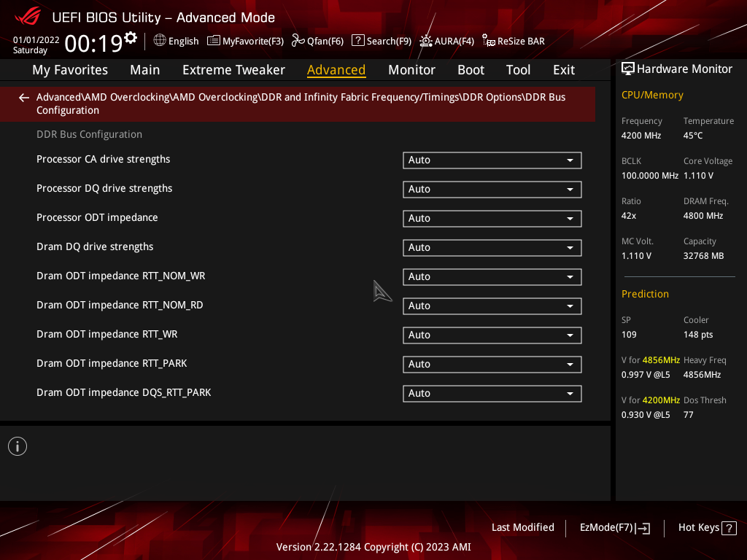
Task: Open RTT_NOM_WR impedance dropdown
Action: click(492, 276)
